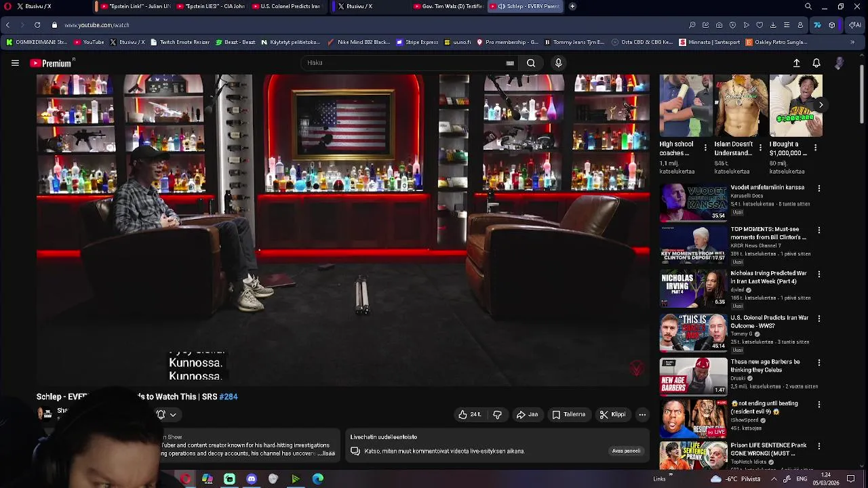868x488 pixels.
Task: Open 'Nike Mind 002 Black' bookmark
Action: (358, 42)
